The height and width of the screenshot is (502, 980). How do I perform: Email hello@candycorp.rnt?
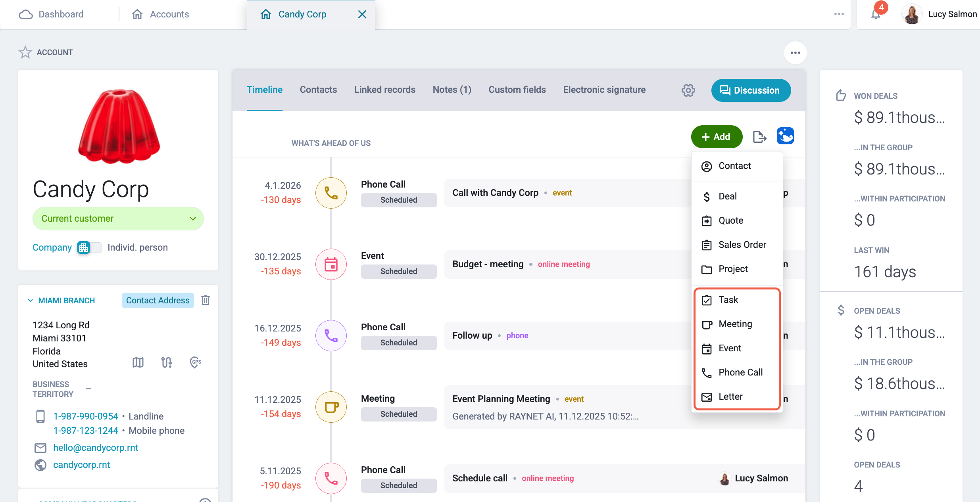[96, 448]
